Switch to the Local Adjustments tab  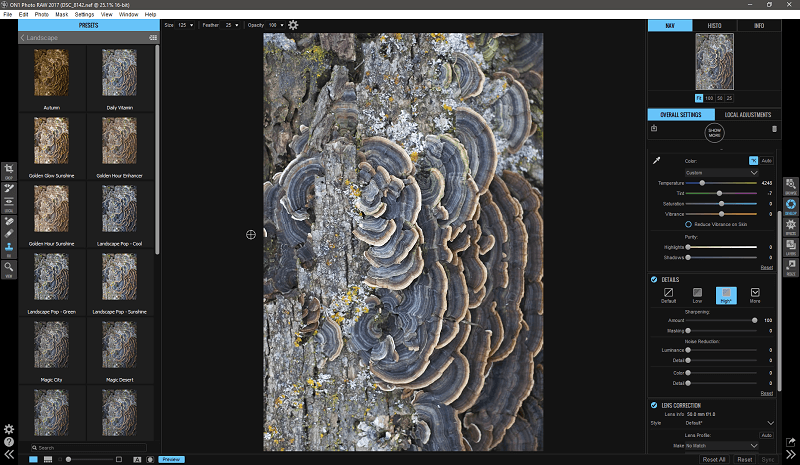click(x=746, y=115)
